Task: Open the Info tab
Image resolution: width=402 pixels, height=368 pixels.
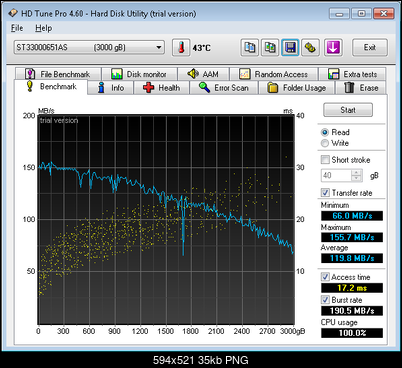Action: click(x=110, y=88)
